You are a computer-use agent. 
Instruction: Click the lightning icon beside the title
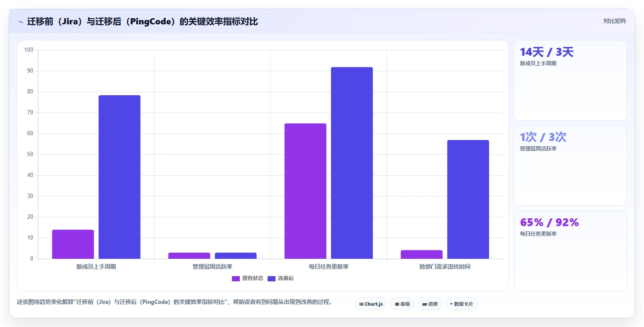pos(20,22)
